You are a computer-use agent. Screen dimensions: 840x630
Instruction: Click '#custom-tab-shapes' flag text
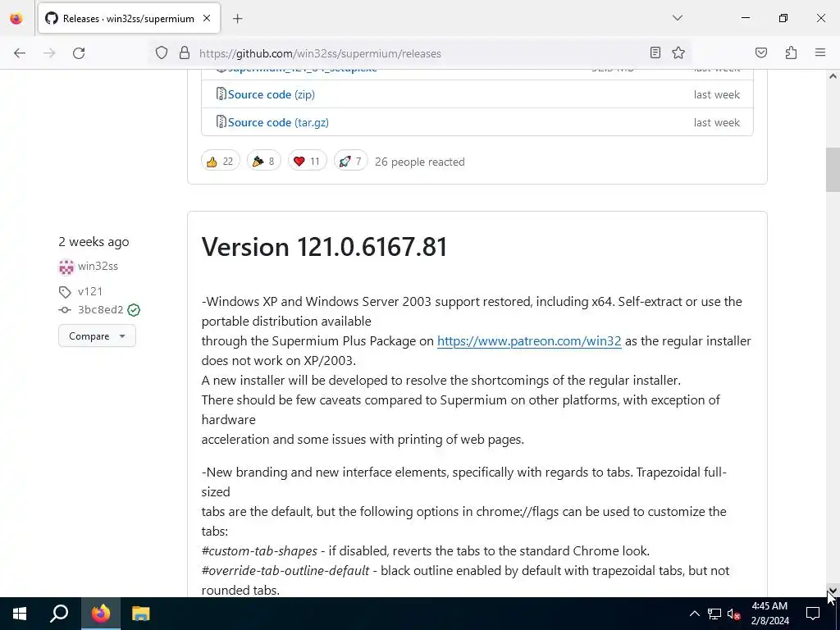point(259,550)
